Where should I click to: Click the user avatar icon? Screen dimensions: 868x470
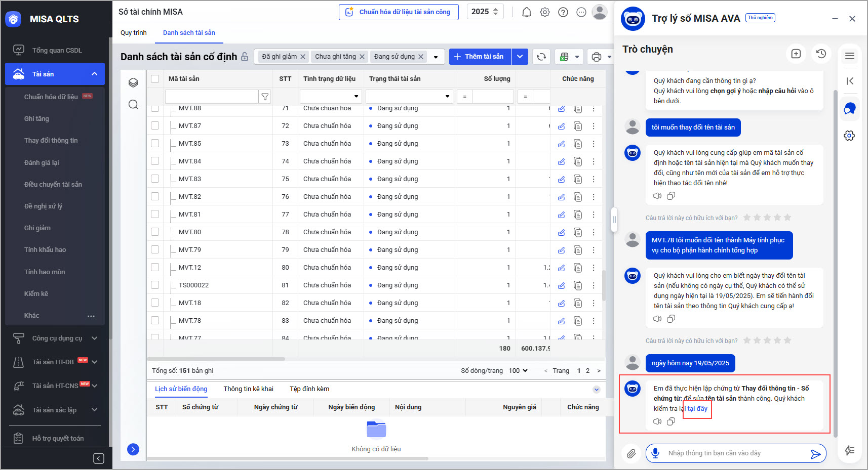600,12
